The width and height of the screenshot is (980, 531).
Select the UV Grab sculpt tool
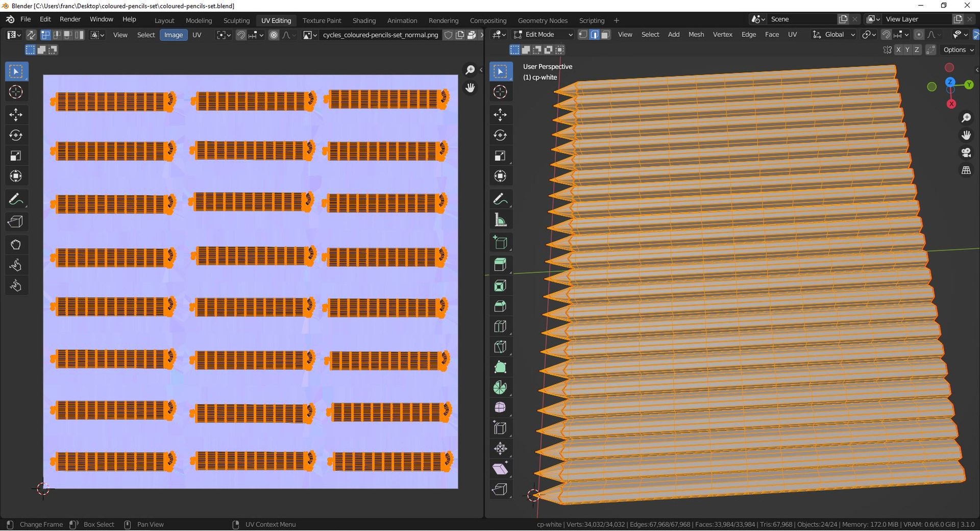[x=16, y=245]
